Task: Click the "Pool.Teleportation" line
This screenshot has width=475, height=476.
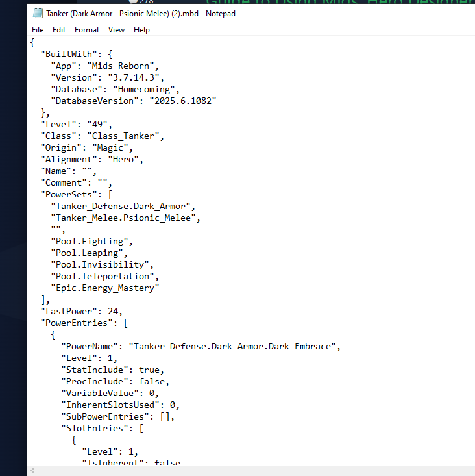Action: pos(104,276)
